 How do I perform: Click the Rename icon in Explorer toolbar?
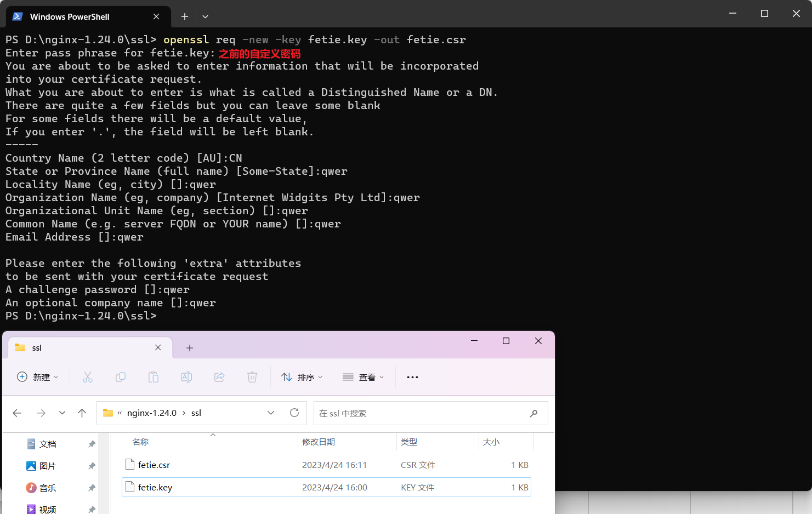tap(186, 377)
